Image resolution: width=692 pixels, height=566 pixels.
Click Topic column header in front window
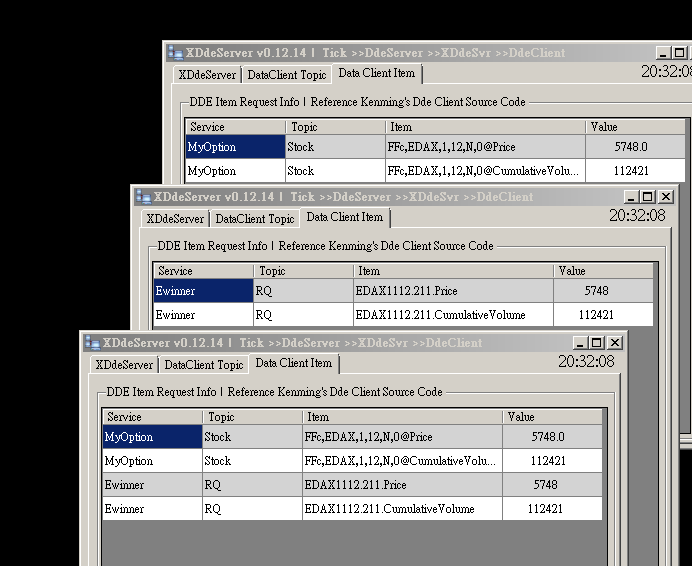pyautogui.click(x=252, y=417)
